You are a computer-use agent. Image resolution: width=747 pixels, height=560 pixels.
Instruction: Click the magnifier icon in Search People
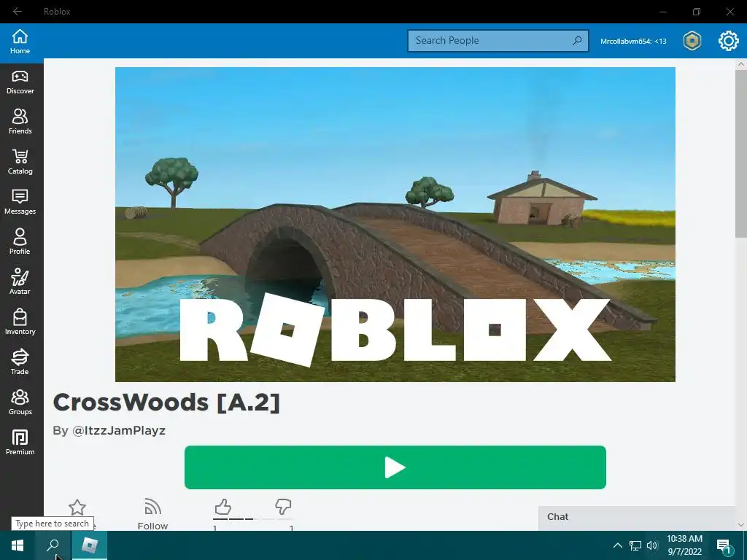pyautogui.click(x=577, y=41)
